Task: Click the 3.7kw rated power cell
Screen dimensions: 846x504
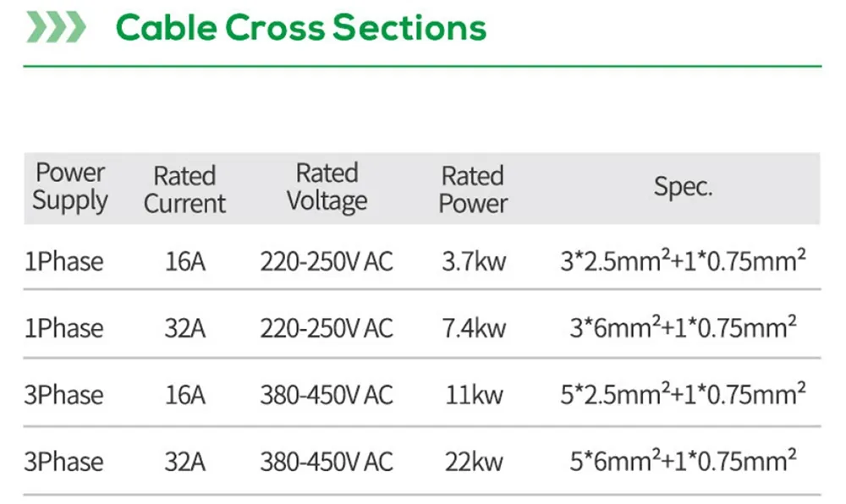Action: coord(474,261)
